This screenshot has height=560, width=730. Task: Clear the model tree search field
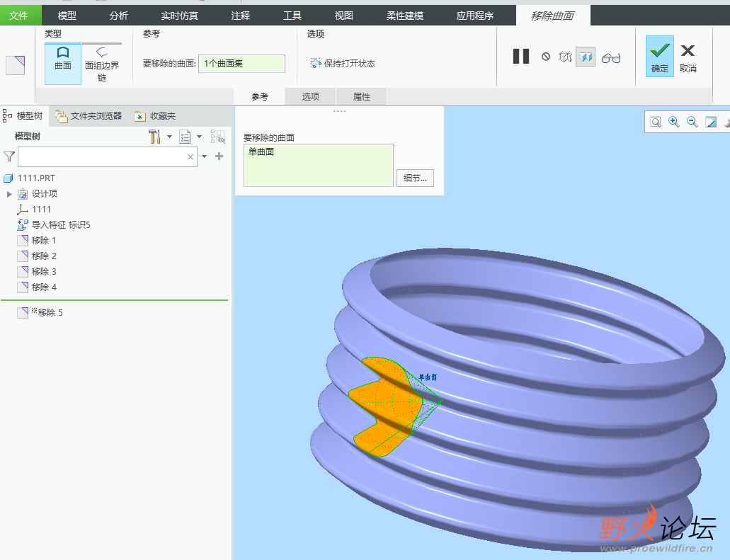point(190,157)
